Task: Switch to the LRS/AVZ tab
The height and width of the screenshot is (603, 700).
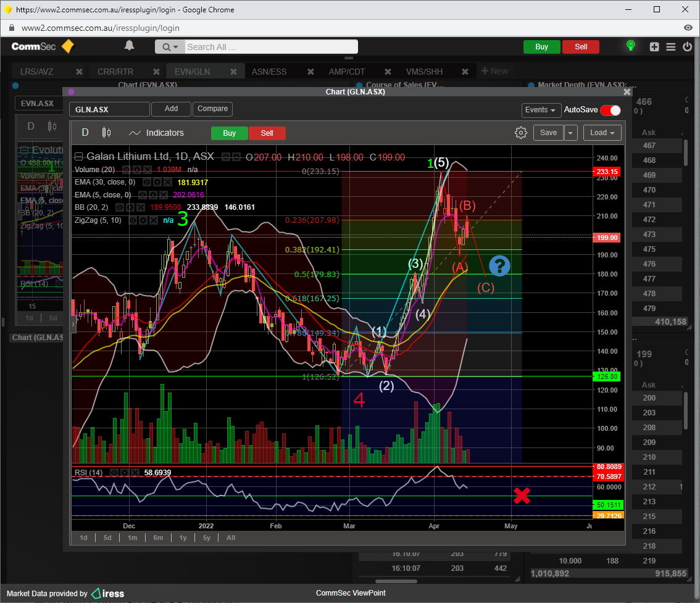Action: (x=37, y=72)
